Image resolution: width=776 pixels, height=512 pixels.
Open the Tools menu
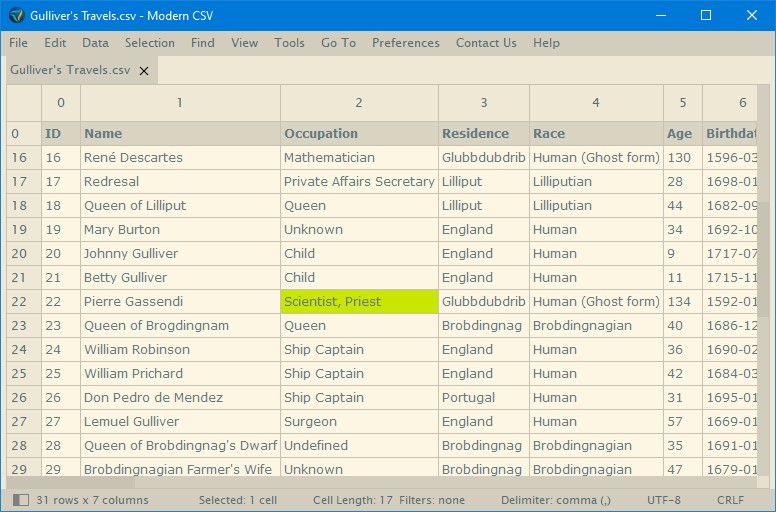pos(290,43)
